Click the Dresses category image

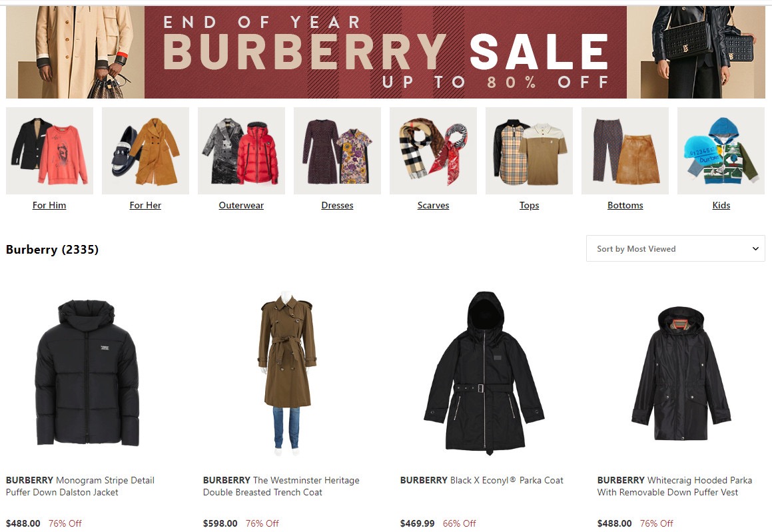[x=337, y=150]
